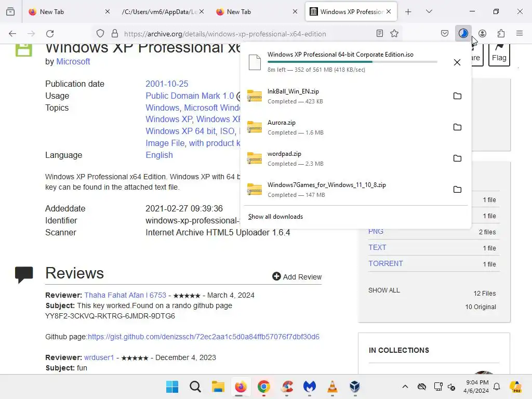
Task: Open the Firefox application menu
Action: 520,33
